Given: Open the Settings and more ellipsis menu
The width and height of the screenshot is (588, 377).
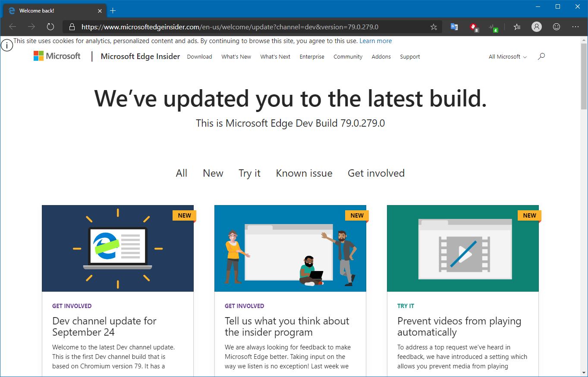Looking at the screenshot, I should (575, 27).
